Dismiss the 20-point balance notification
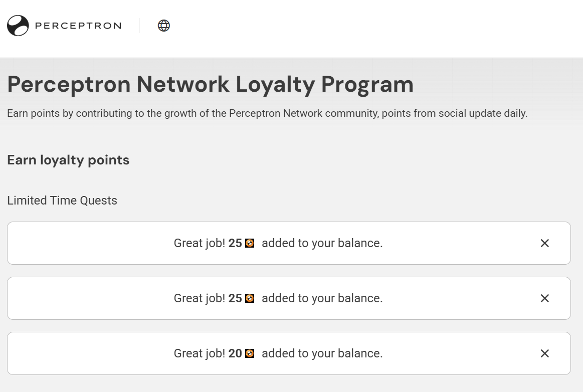583x392 pixels. click(544, 353)
